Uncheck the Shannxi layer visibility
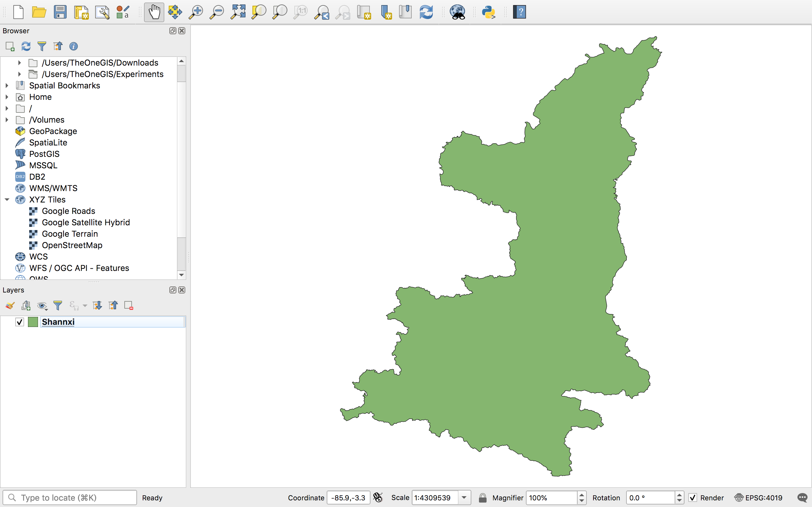812x507 pixels. [20, 322]
